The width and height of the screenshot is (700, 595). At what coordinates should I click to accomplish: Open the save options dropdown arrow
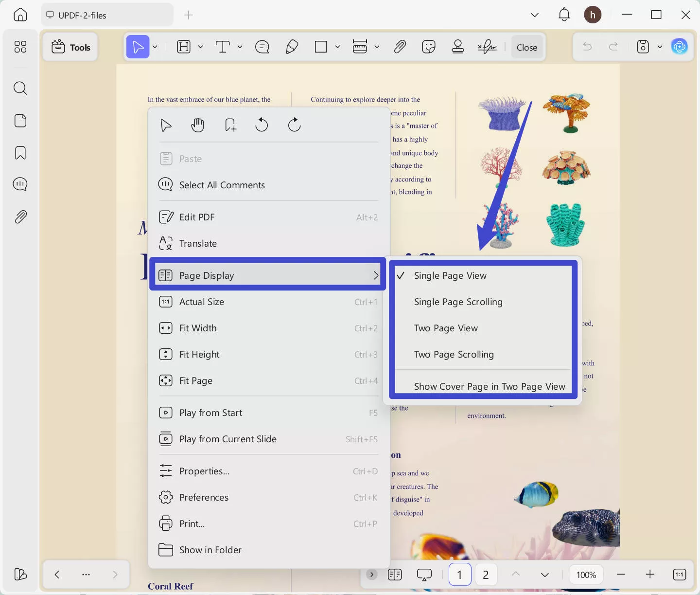pos(660,47)
